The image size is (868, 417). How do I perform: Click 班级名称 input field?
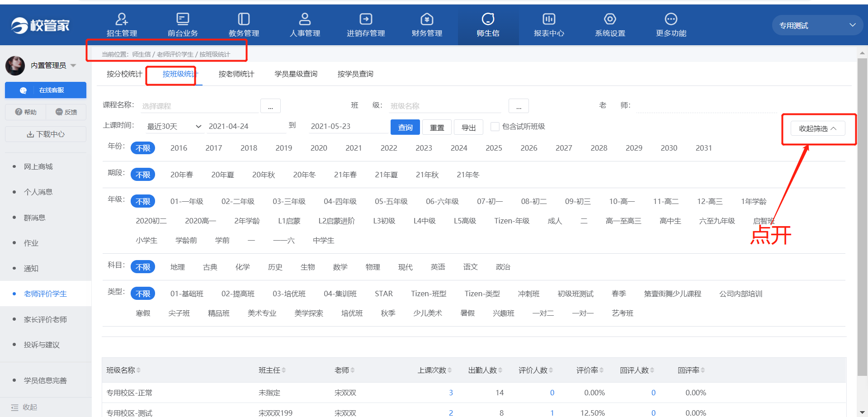pos(445,106)
